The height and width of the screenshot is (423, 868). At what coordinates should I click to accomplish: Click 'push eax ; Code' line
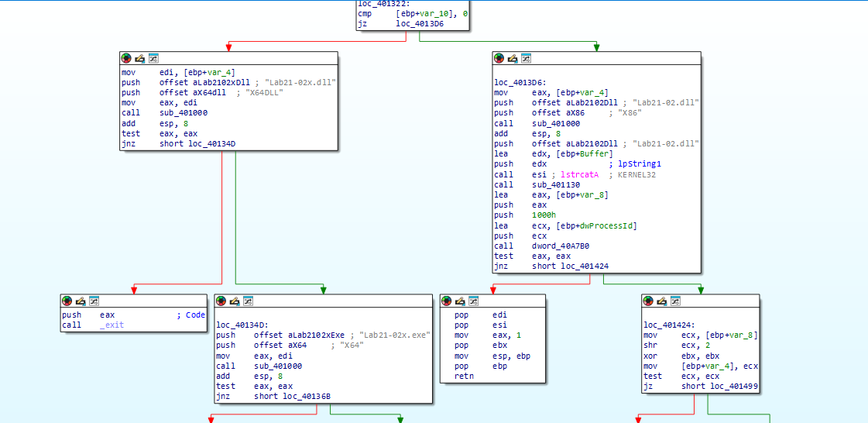coord(133,315)
